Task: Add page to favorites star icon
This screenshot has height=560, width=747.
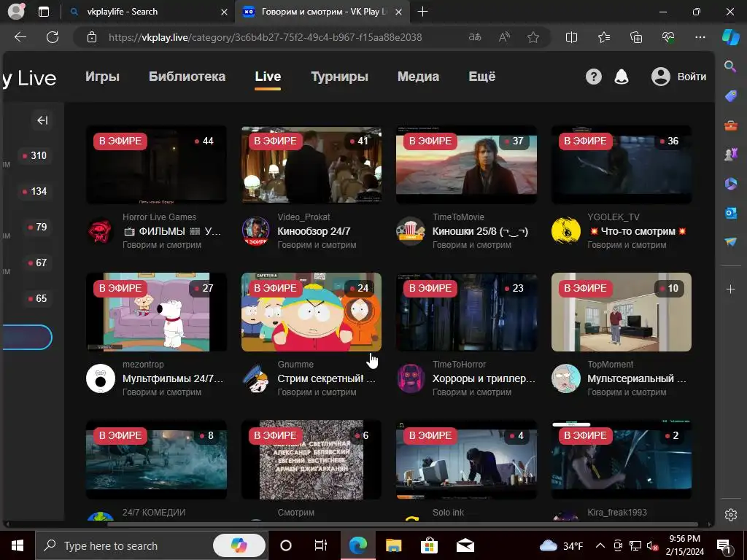Action: (x=533, y=37)
